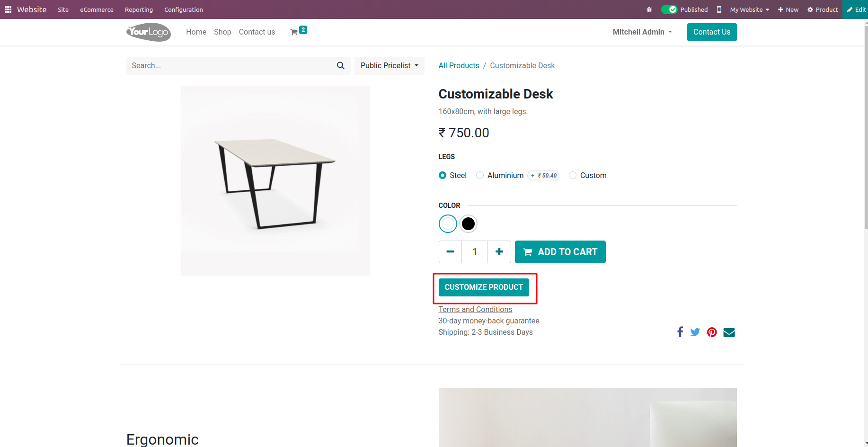Share product on Facebook
Viewport: 868px width, 447px height.
pyautogui.click(x=680, y=332)
